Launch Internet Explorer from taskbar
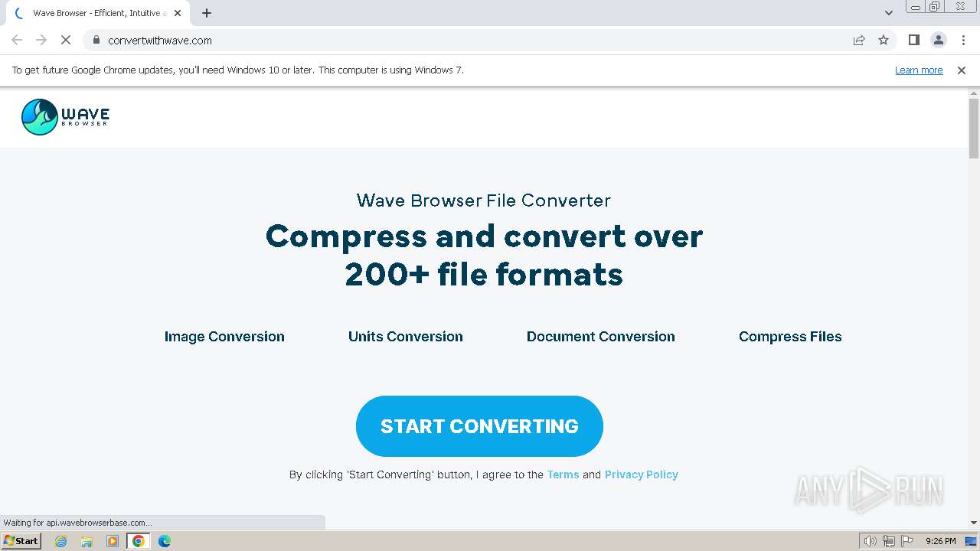 tap(61, 541)
